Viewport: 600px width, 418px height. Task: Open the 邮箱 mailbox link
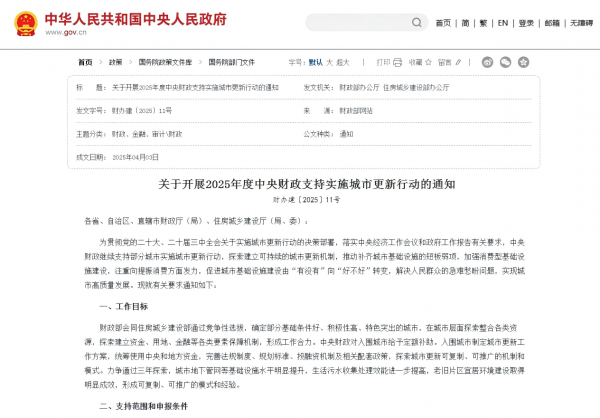pos(552,23)
